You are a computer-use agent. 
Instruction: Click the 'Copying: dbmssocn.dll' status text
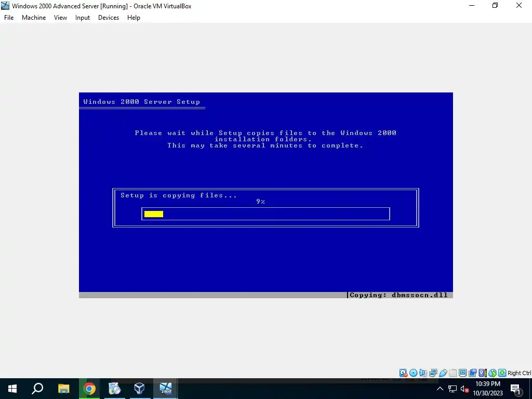(x=398, y=295)
